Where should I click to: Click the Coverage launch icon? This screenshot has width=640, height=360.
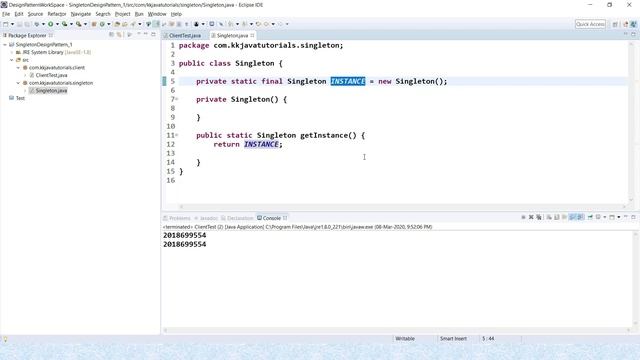click(x=64, y=24)
